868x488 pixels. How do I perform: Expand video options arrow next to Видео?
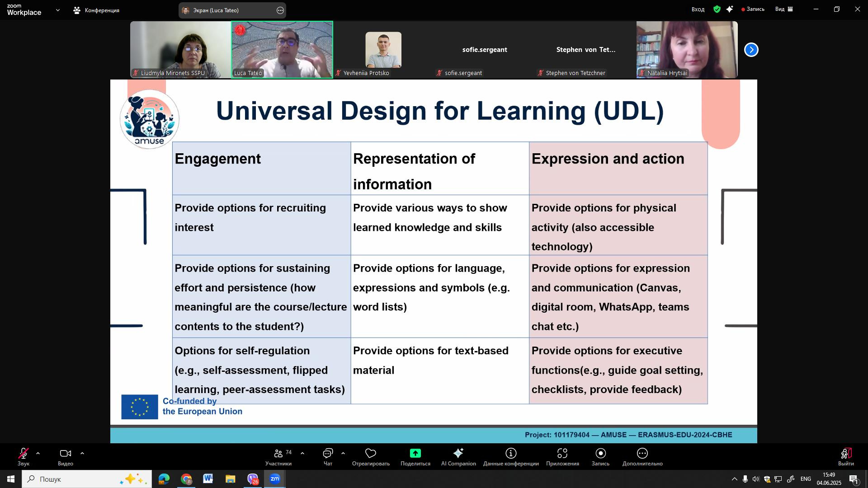[x=82, y=453]
